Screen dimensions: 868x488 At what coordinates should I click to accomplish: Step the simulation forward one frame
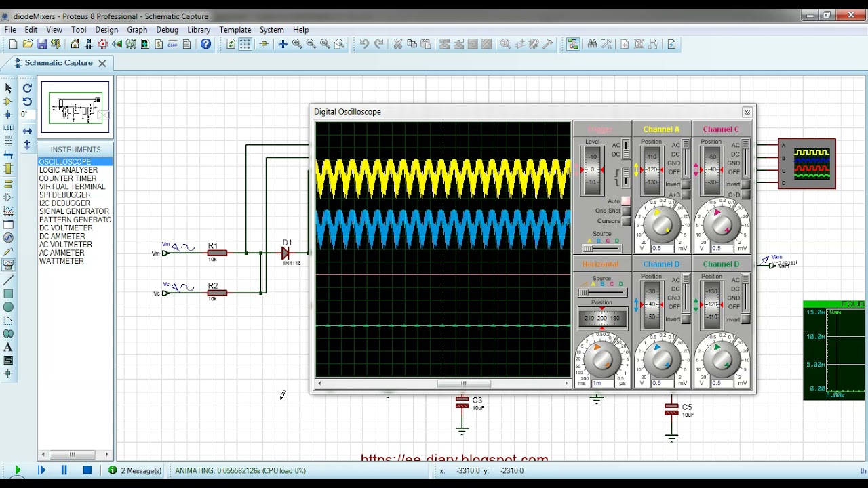[41, 470]
